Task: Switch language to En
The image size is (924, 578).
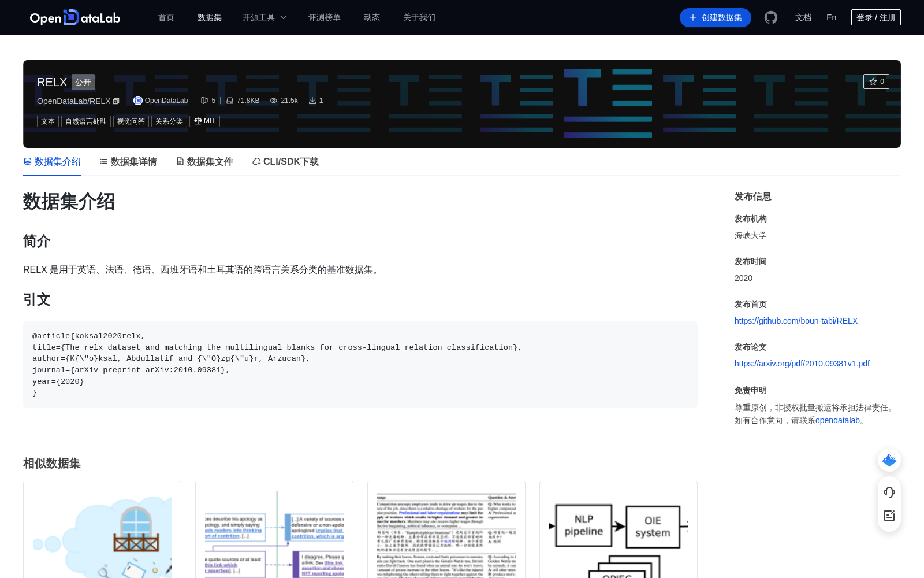Action: click(832, 18)
